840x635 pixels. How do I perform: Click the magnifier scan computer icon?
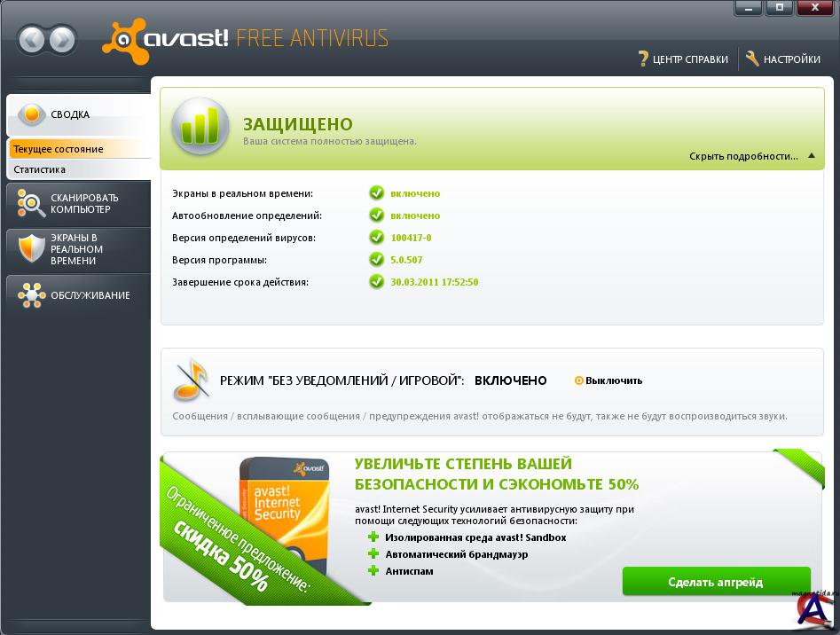click(x=31, y=203)
